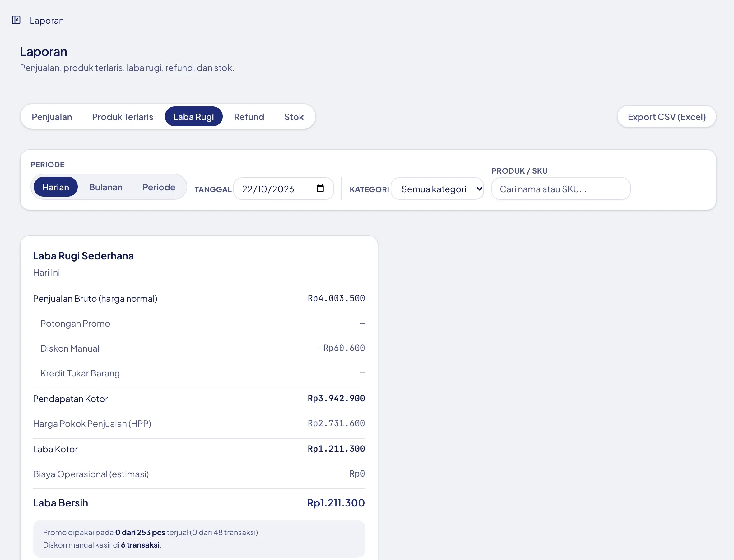Select the Potongan Promo row label
The image size is (734, 560).
pos(75,323)
